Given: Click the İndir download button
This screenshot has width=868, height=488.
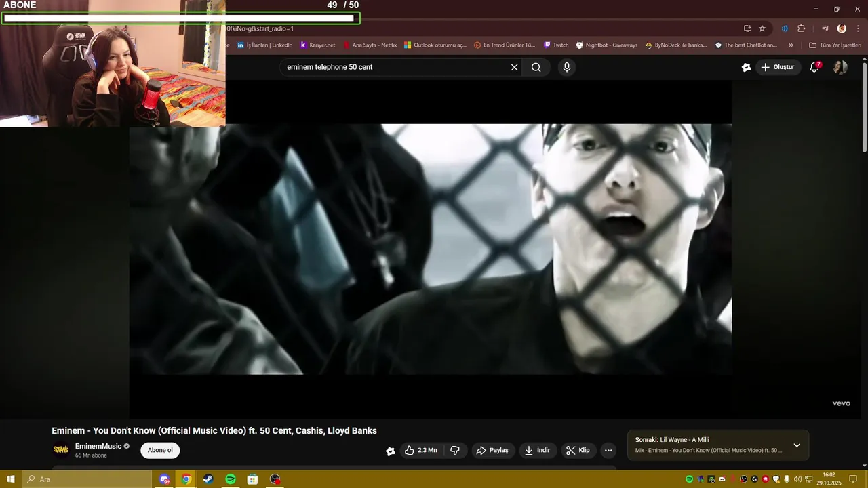Looking at the screenshot, I should (x=538, y=450).
